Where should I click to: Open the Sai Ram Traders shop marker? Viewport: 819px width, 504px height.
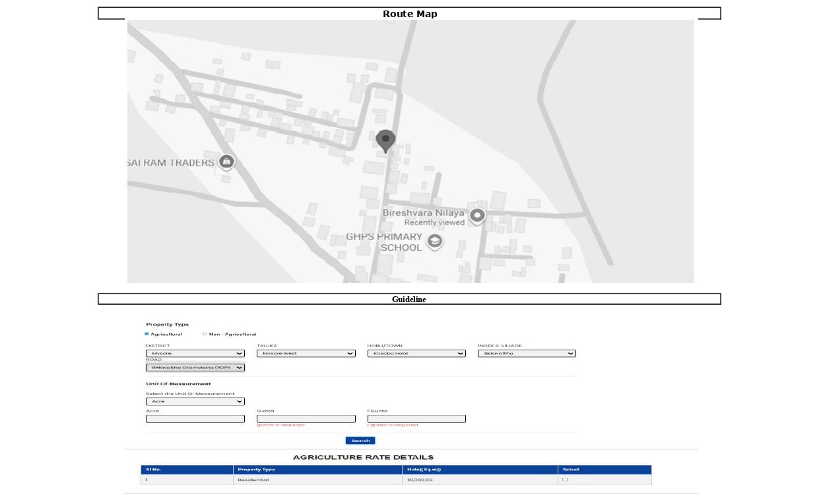coord(226,162)
